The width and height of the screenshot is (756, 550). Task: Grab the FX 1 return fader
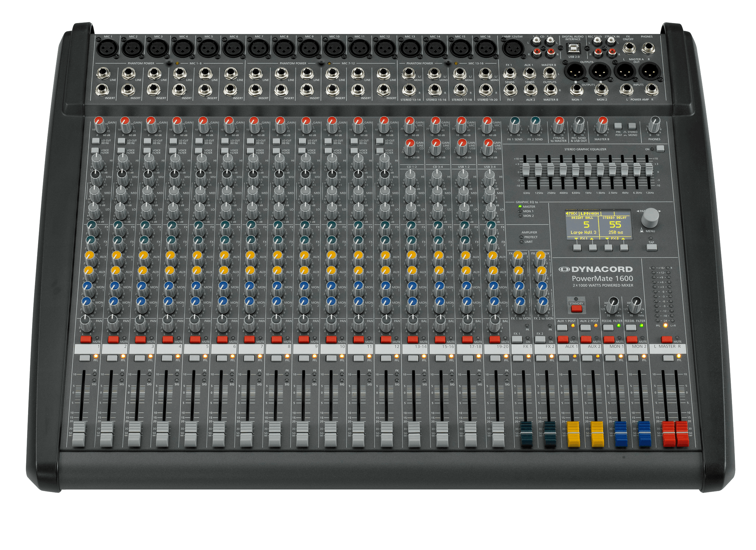coord(526,434)
